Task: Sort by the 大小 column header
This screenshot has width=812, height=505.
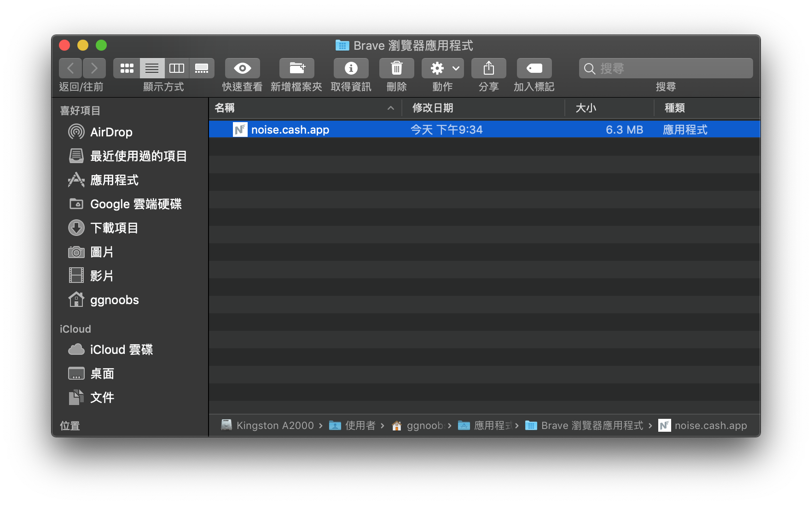Action: pos(609,108)
